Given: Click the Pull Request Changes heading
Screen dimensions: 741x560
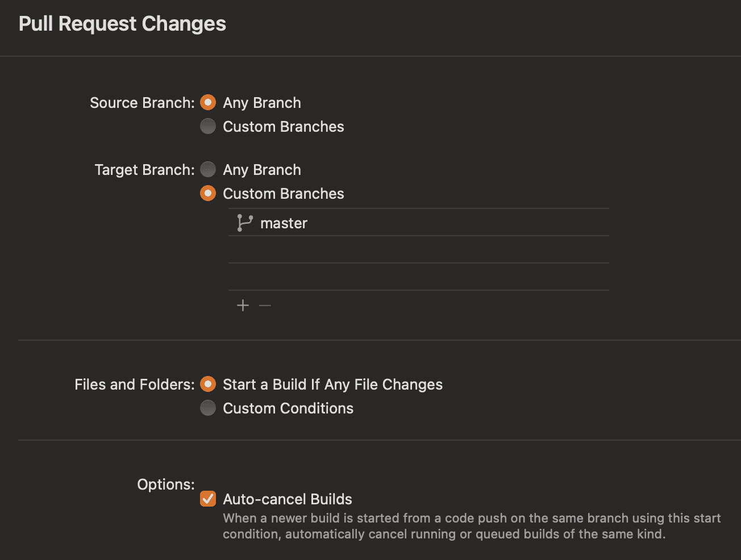Looking at the screenshot, I should tap(122, 24).
